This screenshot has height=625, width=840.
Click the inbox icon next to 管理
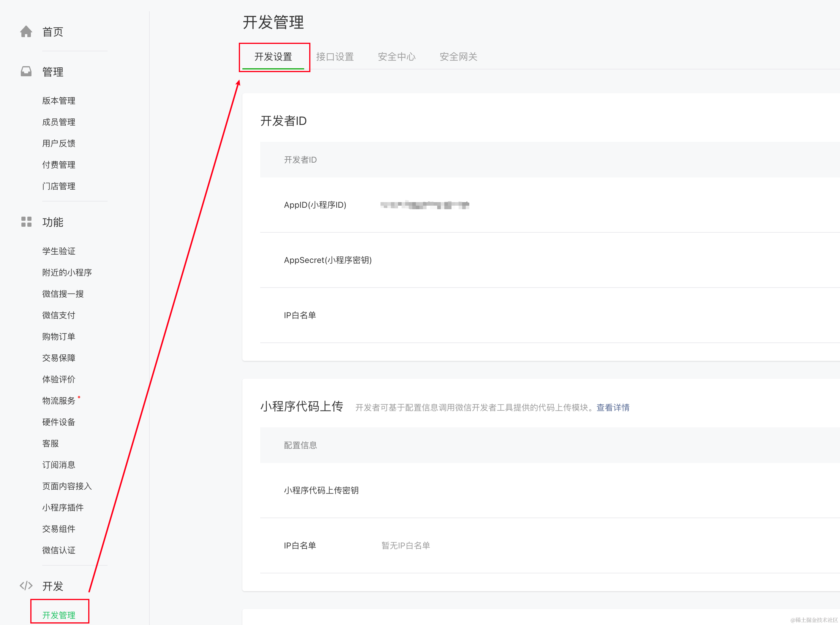(x=26, y=72)
